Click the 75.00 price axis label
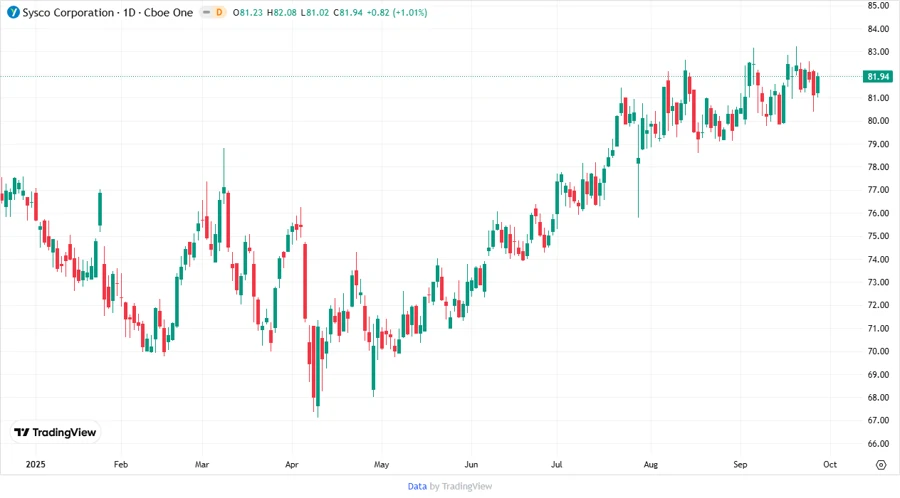Screen dimensions: 900x498 tap(878, 236)
